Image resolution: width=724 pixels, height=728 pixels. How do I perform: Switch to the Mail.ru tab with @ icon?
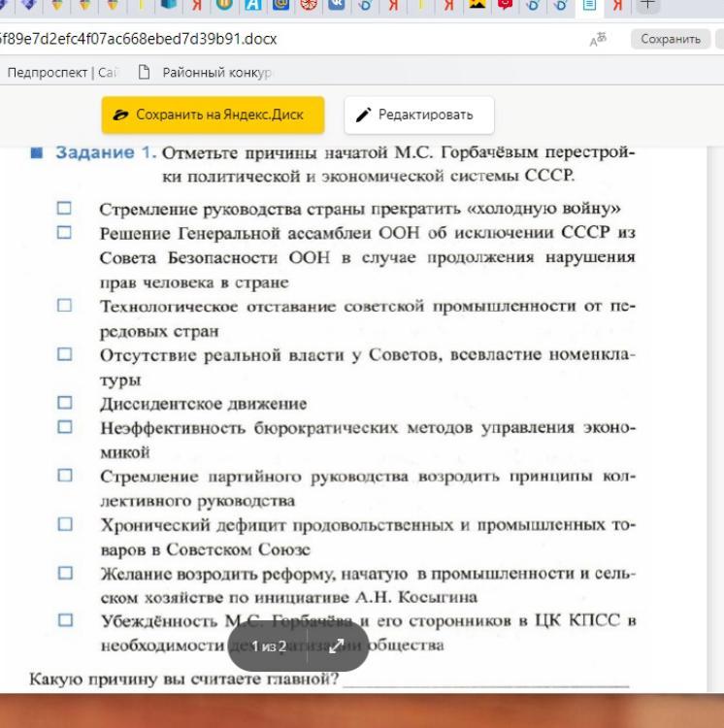(x=280, y=6)
